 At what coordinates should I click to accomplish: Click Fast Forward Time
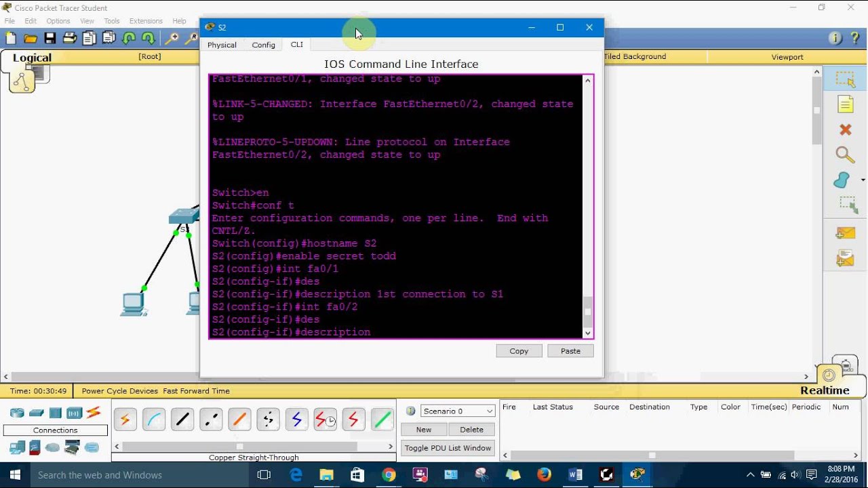(196, 391)
